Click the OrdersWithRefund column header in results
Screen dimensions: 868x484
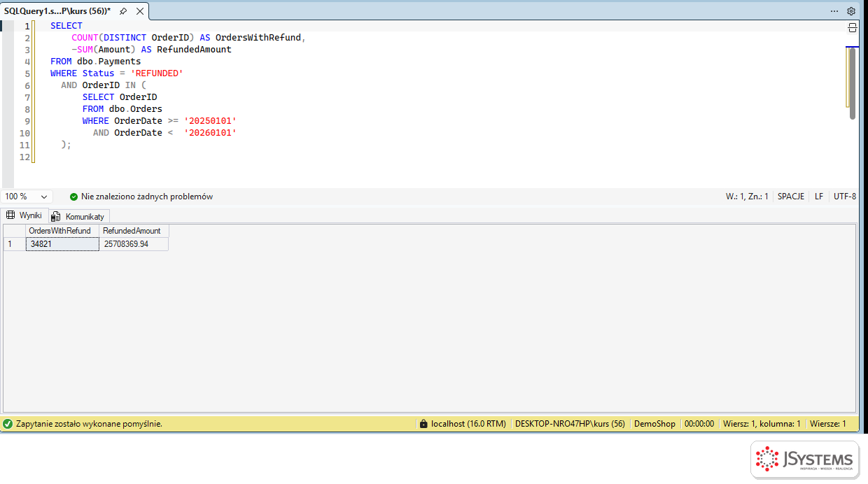tap(62, 231)
